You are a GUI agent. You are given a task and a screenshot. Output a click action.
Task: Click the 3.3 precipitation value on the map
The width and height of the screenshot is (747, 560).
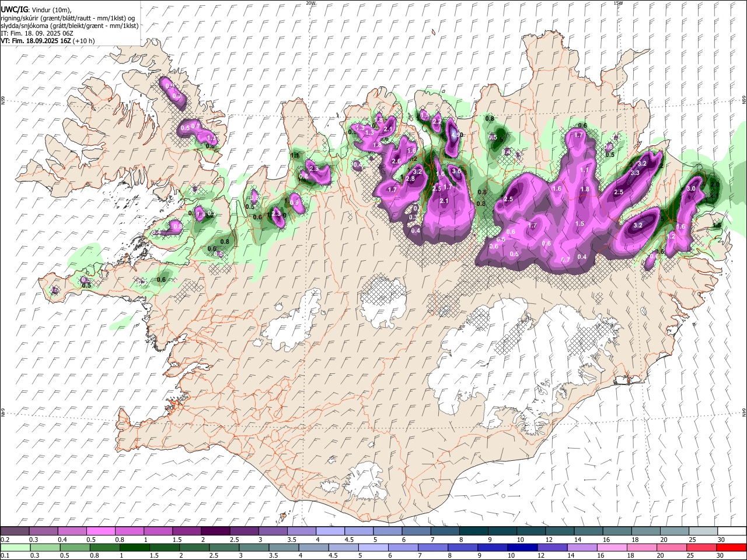[635, 173]
